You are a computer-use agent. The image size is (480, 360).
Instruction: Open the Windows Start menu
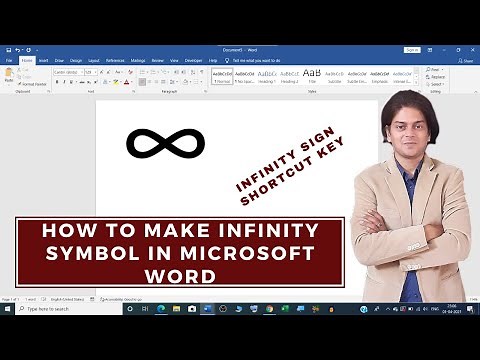(7, 309)
